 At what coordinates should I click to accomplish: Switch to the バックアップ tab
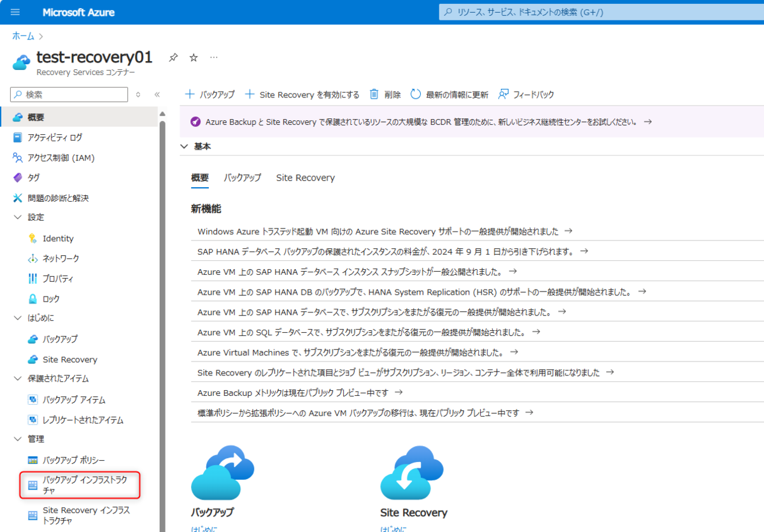point(243,178)
